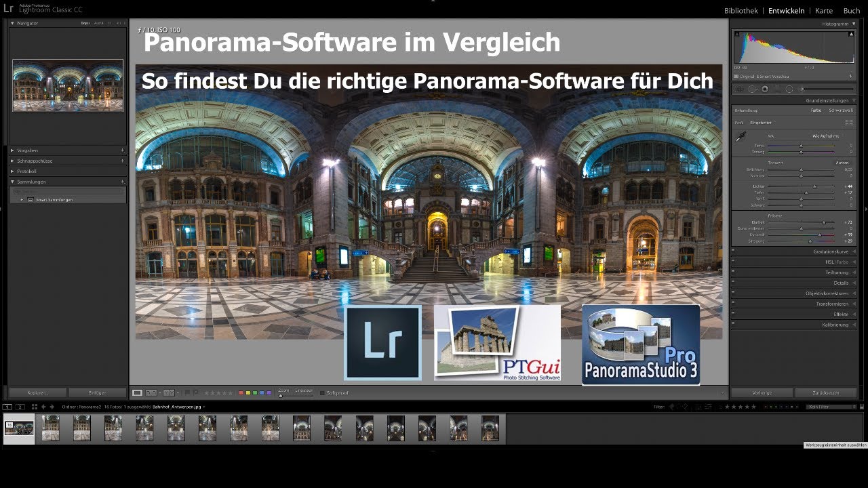868x488 pixels.
Task: Open the Kein Filter dropdown
Action: (831, 407)
